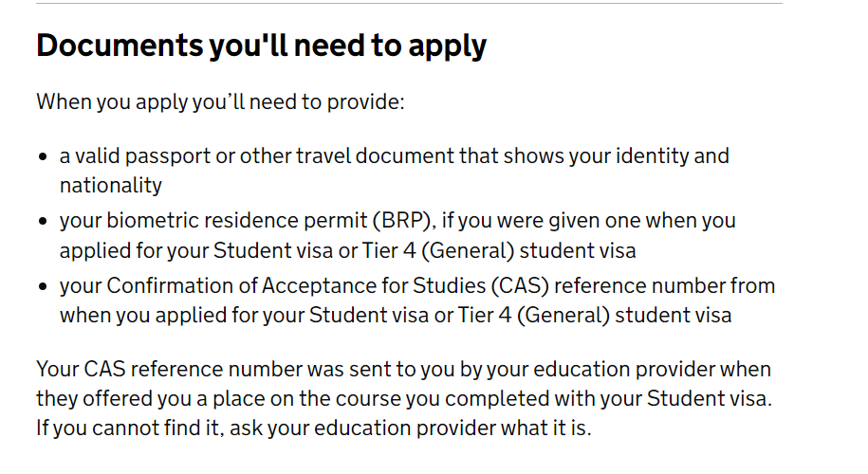Click the word "nationality"
Image resolution: width=868 pixels, height=474 pixels.
click(x=111, y=185)
